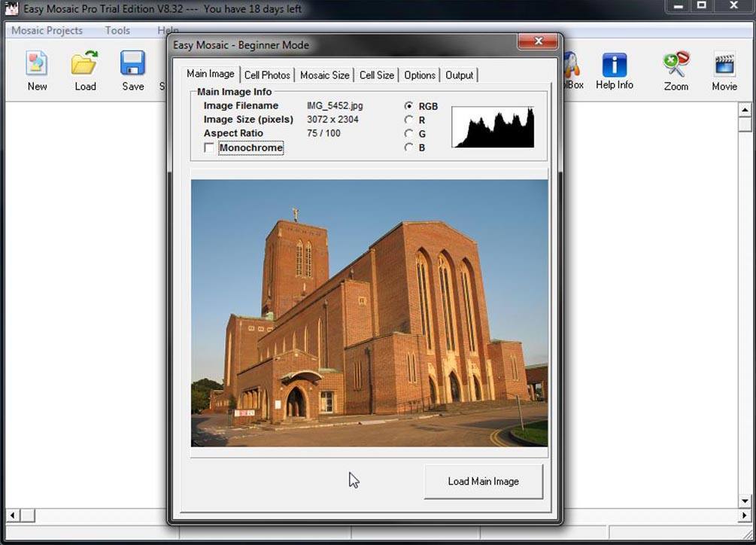
Task: Switch to the Options tab
Action: tap(420, 75)
